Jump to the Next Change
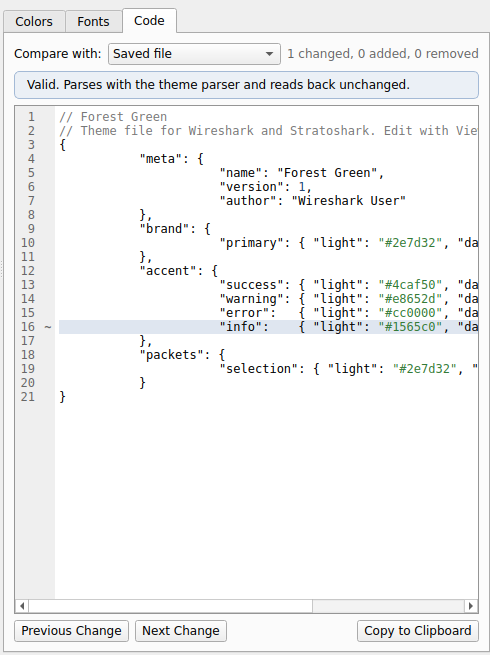This screenshot has height=655, width=490. point(180,630)
